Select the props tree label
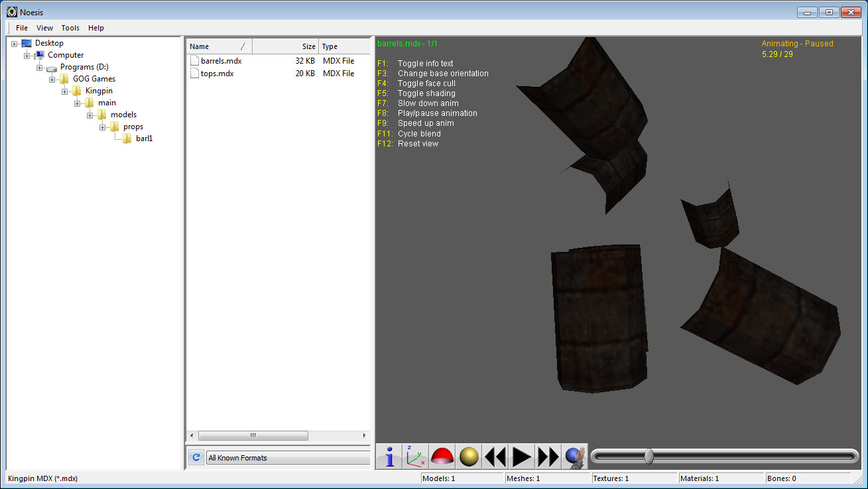This screenshot has height=489, width=868. (133, 127)
